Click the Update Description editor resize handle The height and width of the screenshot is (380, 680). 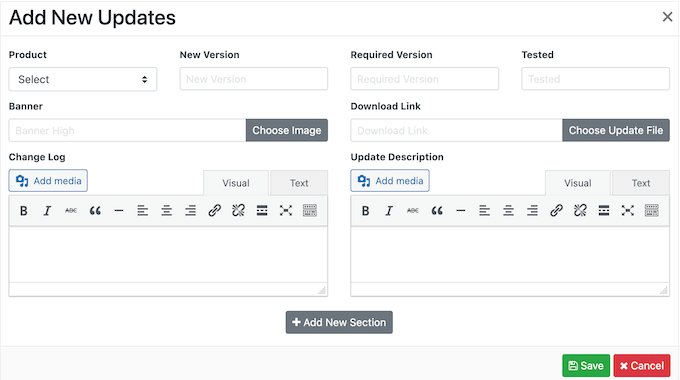tap(664, 290)
